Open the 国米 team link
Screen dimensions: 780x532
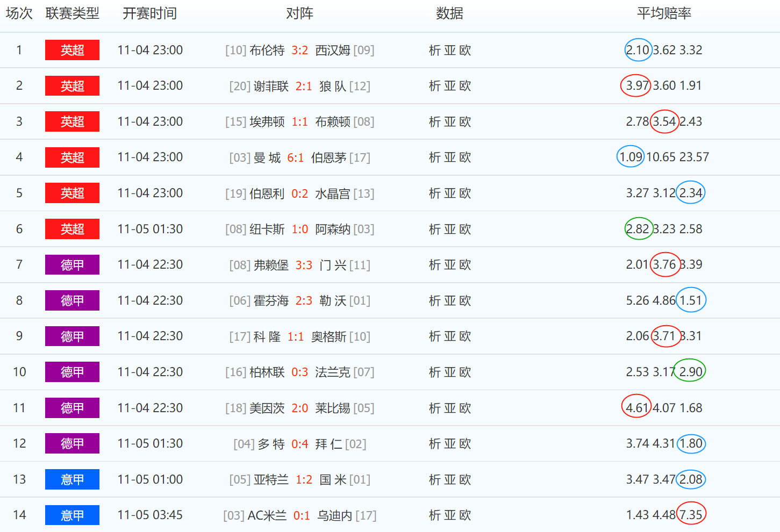click(x=333, y=479)
